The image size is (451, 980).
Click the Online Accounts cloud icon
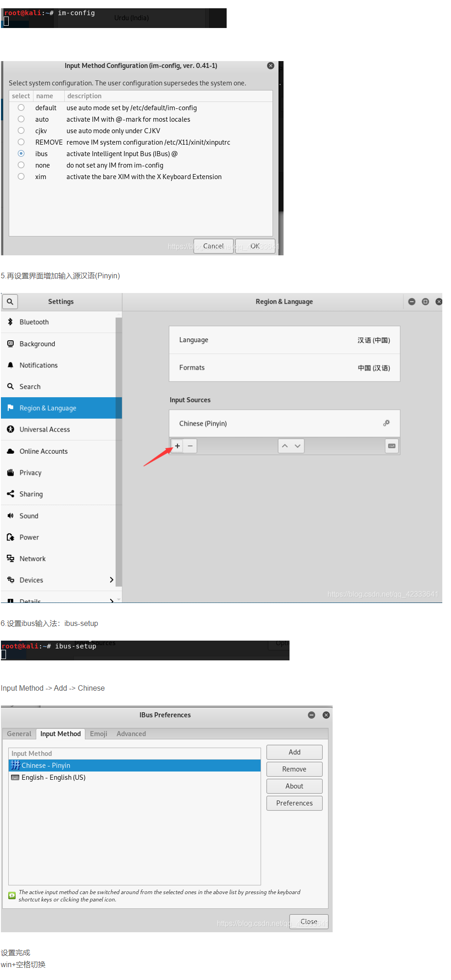pos(10,451)
